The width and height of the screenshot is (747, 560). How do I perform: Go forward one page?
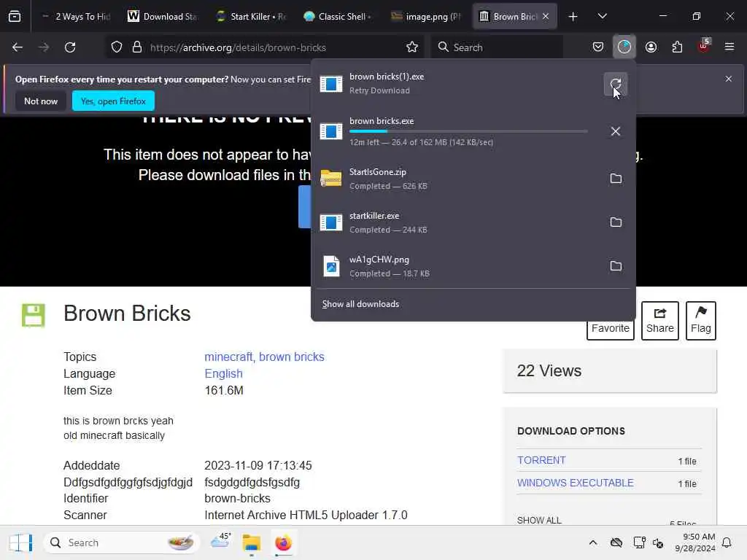[44, 47]
